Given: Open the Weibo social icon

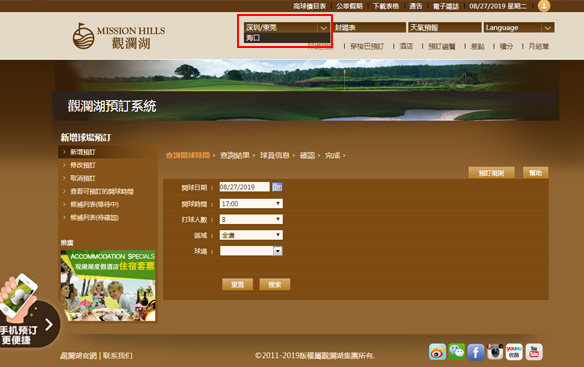Looking at the screenshot, I should 437,352.
